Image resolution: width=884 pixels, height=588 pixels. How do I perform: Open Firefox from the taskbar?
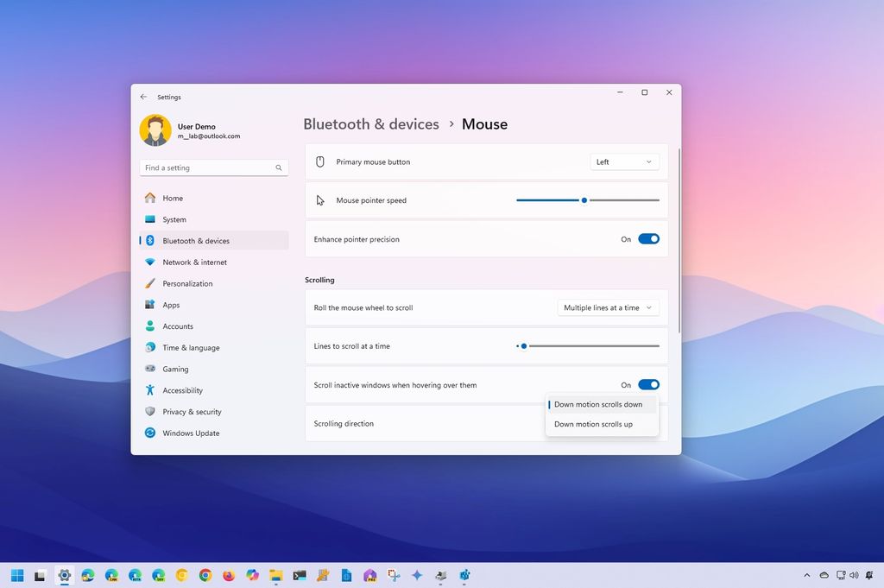228,575
